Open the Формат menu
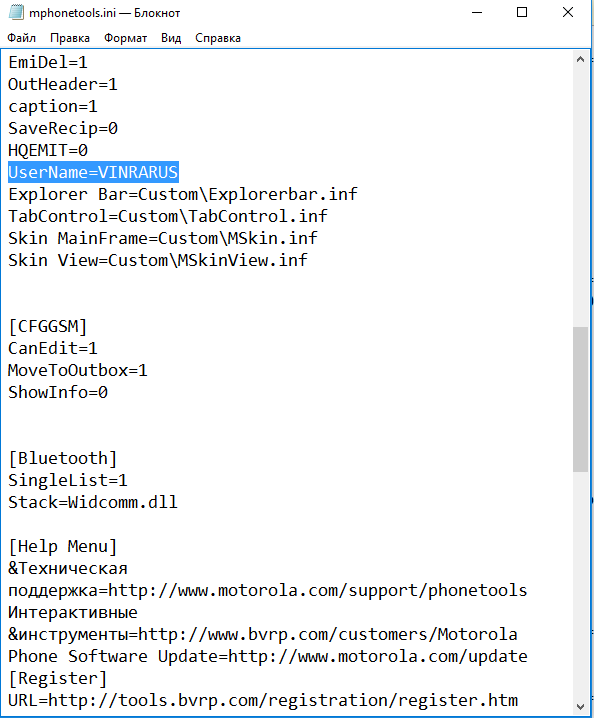 [125, 38]
